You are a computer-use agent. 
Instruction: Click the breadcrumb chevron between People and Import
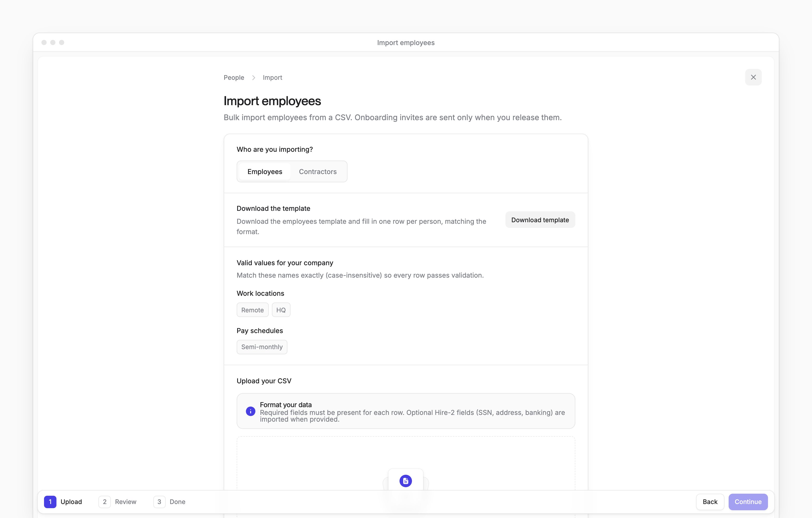pos(253,77)
